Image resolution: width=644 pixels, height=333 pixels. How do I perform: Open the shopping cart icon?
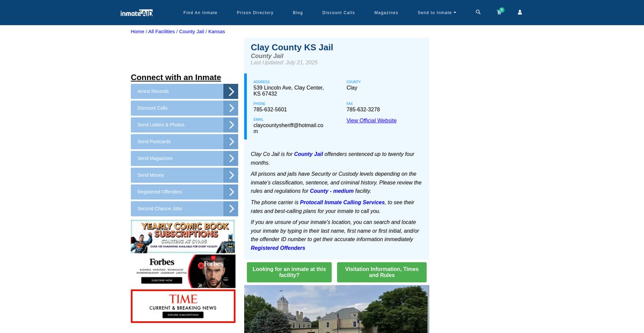499,12
